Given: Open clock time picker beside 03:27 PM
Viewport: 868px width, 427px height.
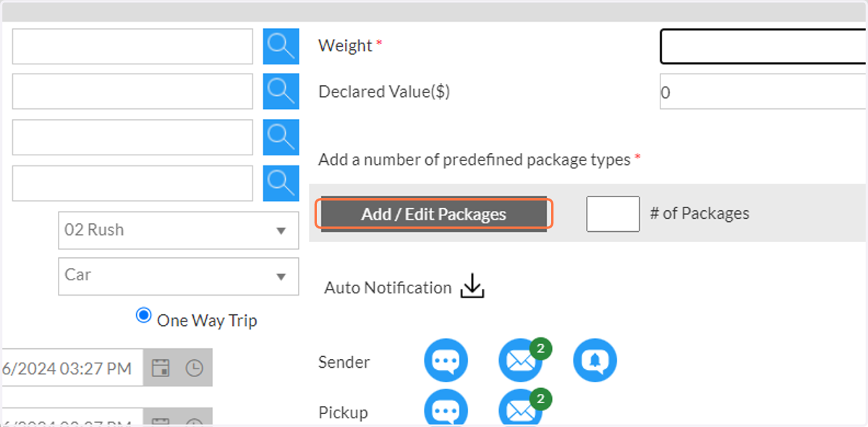Looking at the screenshot, I should click(x=194, y=368).
